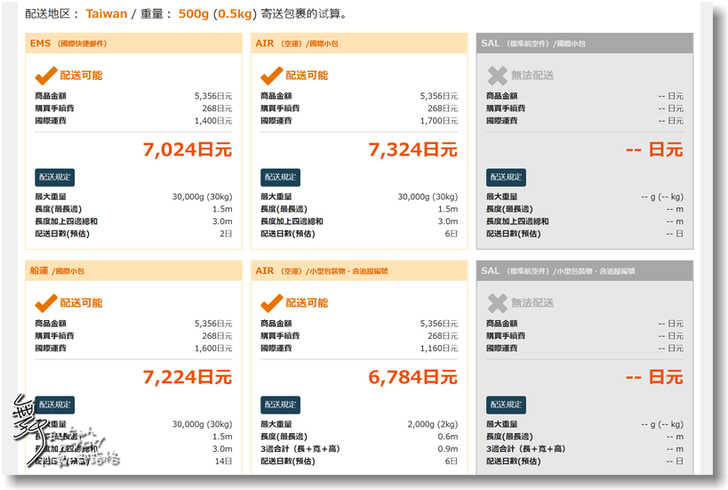Select the EMS (國際快捷郵件) card header

(x=134, y=43)
